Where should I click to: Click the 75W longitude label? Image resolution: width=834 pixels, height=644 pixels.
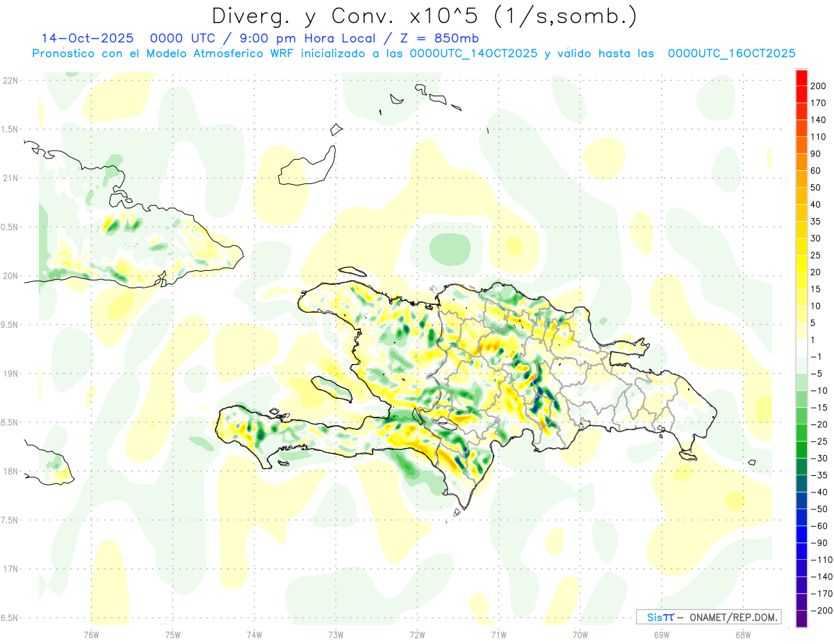(172, 634)
